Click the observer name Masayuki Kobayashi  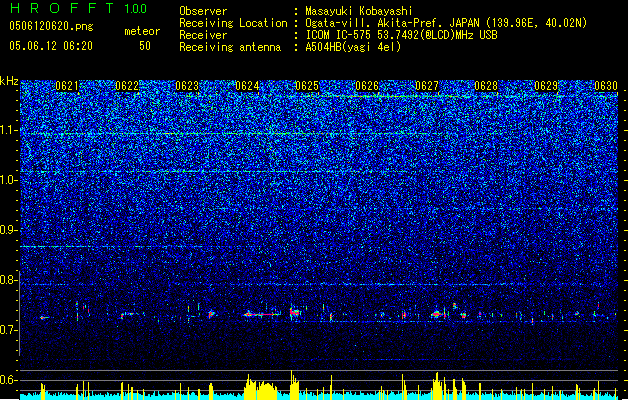point(359,11)
